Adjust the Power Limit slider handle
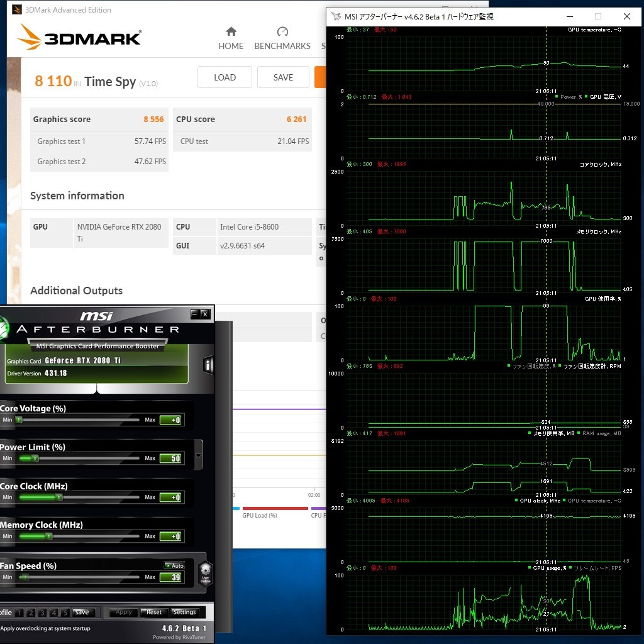The width and height of the screenshot is (644, 644). (35, 458)
